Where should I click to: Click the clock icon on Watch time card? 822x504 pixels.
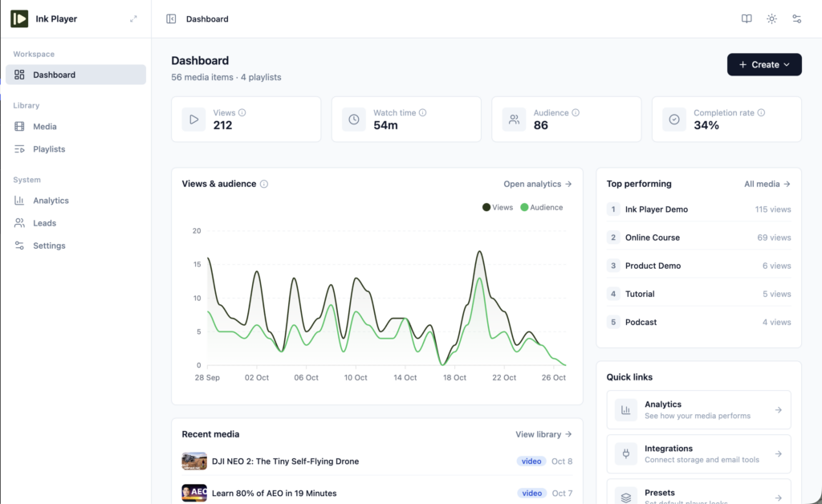click(x=354, y=120)
